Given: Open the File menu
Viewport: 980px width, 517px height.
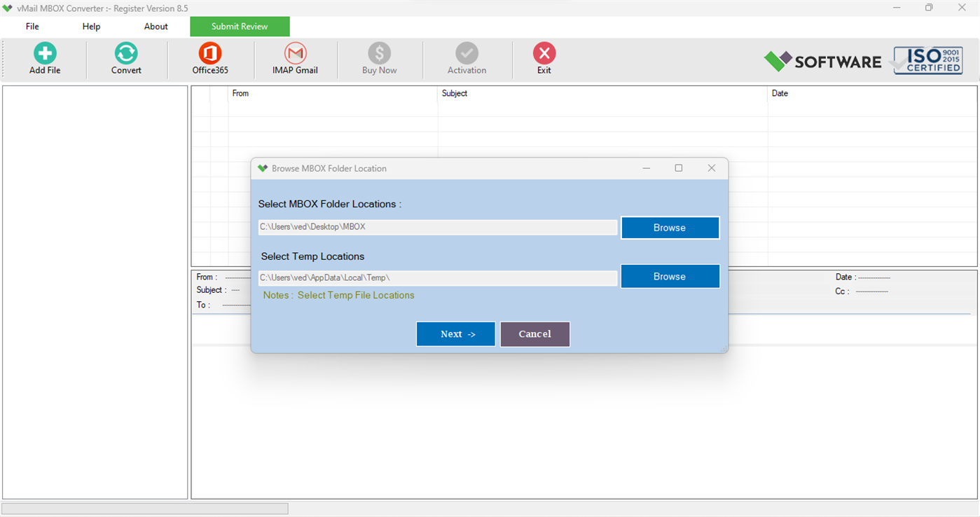Looking at the screenshot, I should 32,26.
